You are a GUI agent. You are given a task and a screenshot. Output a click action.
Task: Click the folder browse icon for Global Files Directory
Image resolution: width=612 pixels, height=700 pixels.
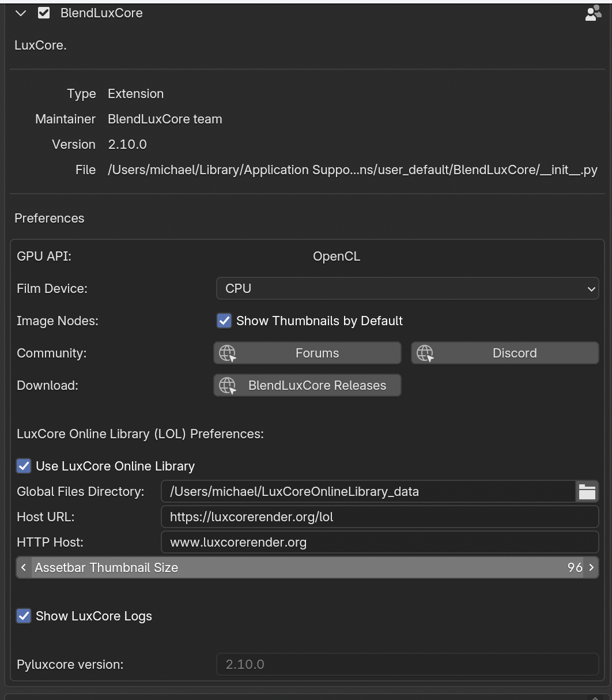(x=587, y=492)
